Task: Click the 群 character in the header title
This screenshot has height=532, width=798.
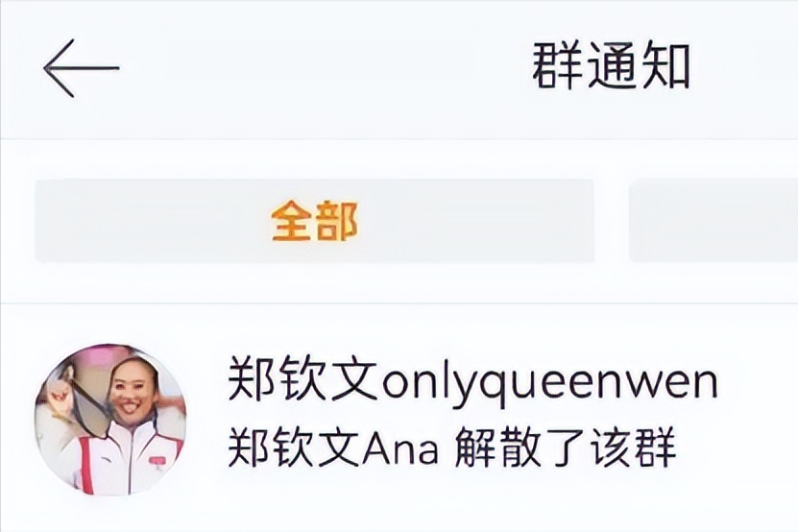Action: click(557, 66)
